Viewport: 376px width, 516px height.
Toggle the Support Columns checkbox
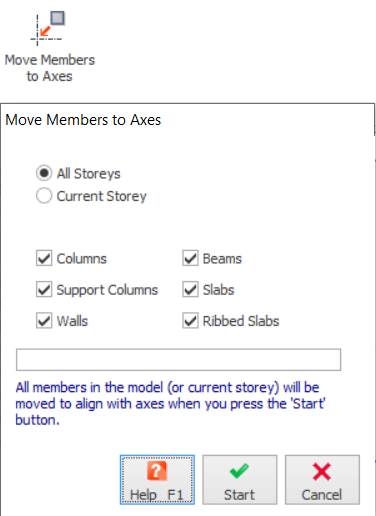tap(44, 289)
